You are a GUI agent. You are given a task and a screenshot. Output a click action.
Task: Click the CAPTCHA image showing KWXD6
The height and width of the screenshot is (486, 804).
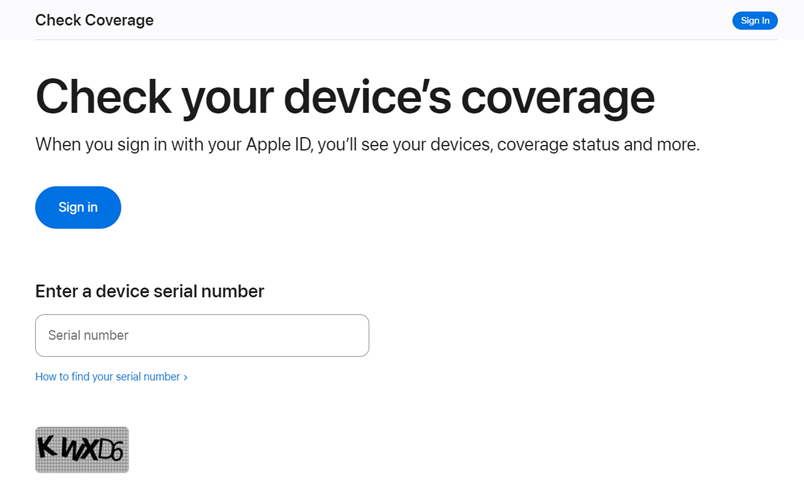click(x=82, y=450)
